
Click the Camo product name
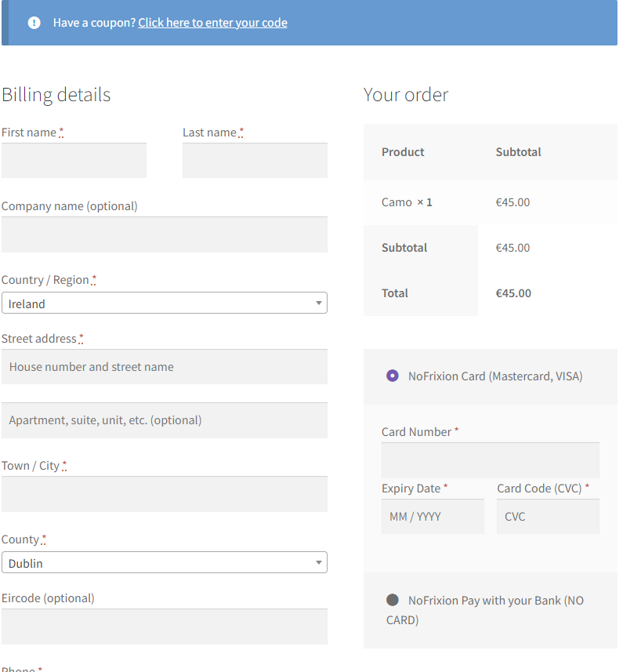pyautogui.click(x=394, y=202)
